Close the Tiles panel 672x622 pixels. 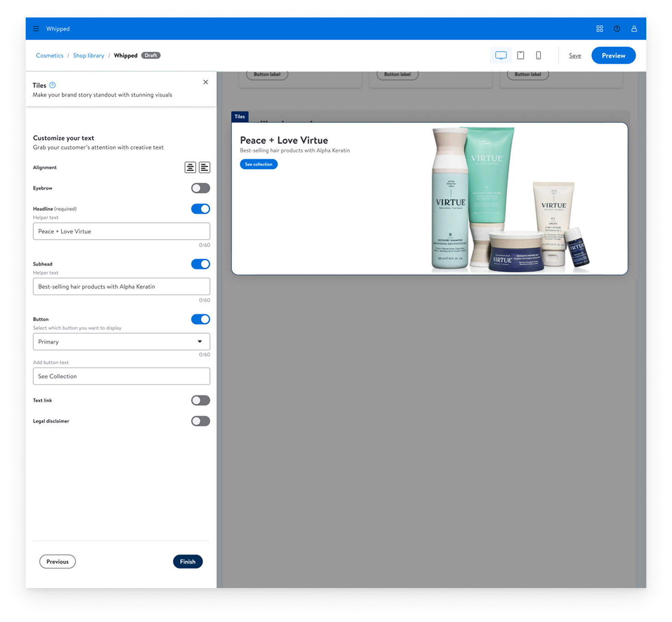(205, 82)
